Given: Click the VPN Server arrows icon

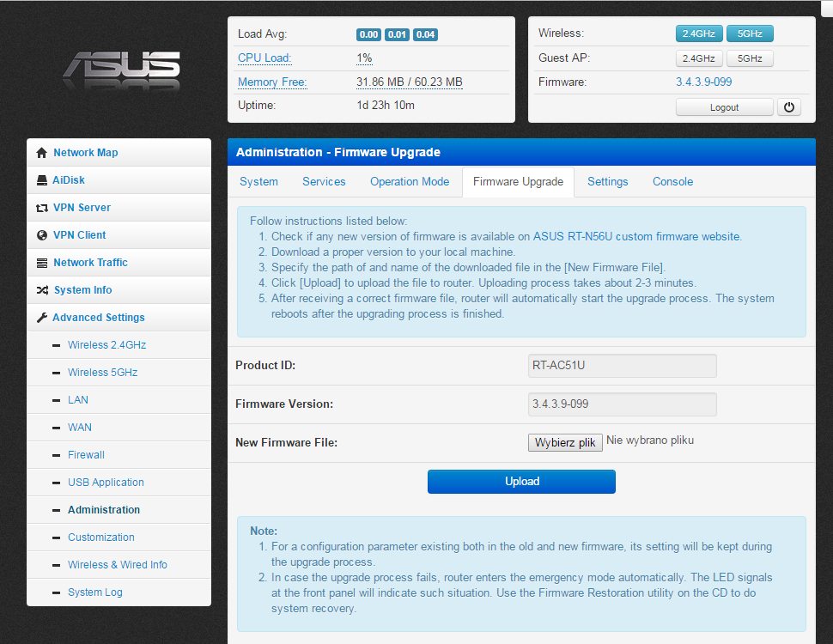Looking at the screenshot, I should [x=41, y=208].
